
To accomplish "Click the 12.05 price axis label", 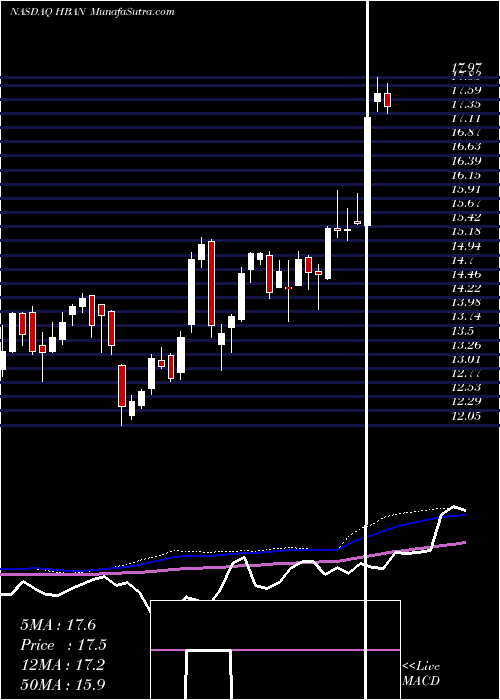I will coord(466,416).
